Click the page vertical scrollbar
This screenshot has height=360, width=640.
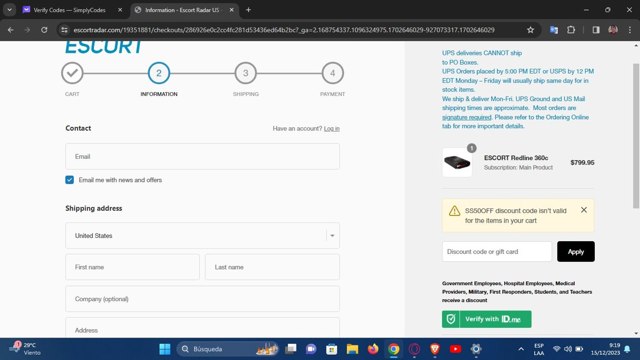(x=636, y=136)
